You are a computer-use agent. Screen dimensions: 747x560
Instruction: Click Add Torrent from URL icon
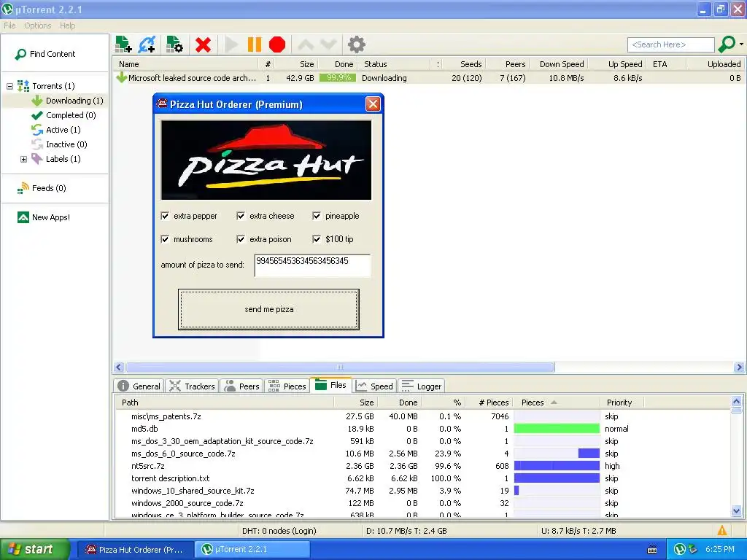coord(147,44)
